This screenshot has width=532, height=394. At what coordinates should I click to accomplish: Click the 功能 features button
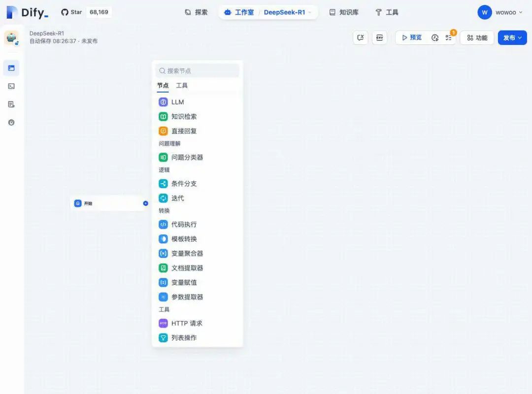click(x=477, y=37)
